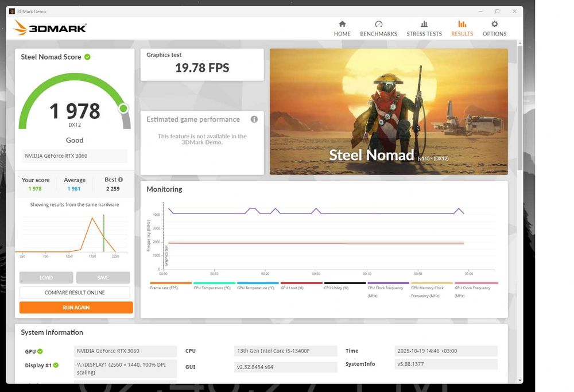Viewport: 574px width, 392px height.
Task: Select the RESULTS tab
Action: pos(462,29)
